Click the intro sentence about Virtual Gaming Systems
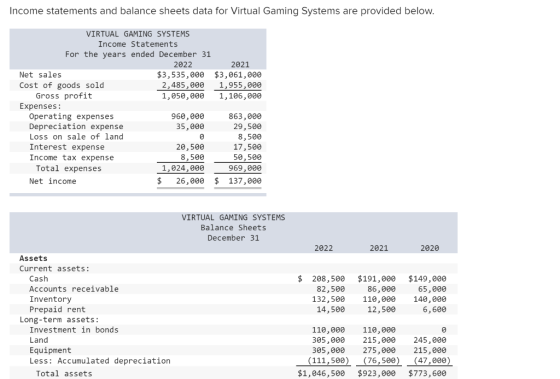The height and width of the screenshot is (379, 560). [x=222, y=11]
